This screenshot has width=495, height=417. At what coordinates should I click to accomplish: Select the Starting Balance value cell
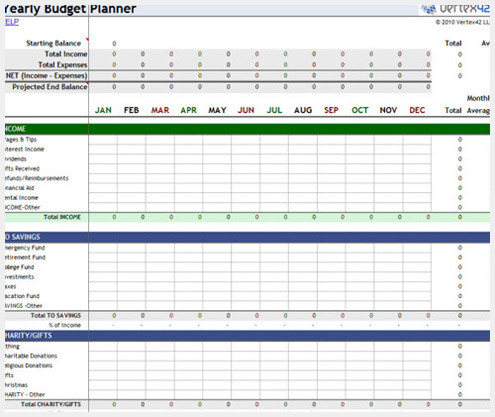114,44
